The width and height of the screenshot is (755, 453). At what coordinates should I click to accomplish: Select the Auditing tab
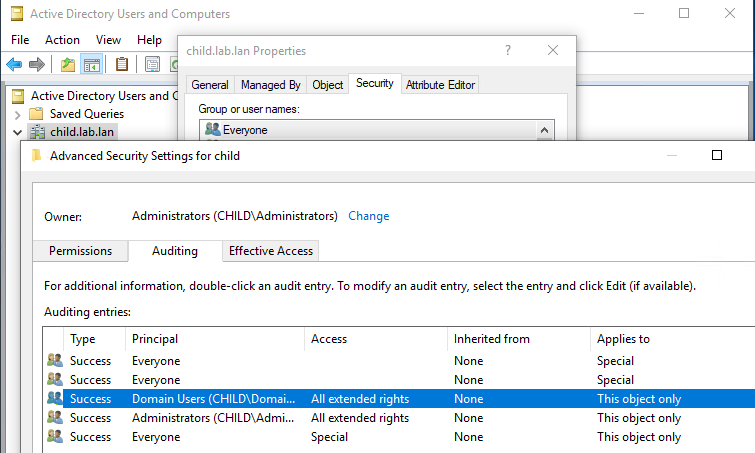175,251
